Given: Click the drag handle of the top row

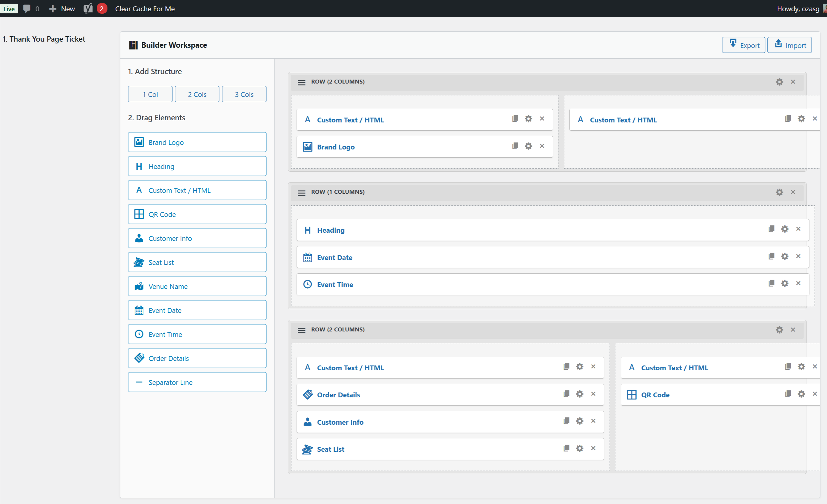Looking at the screenshot, I should tap(301, 82).
